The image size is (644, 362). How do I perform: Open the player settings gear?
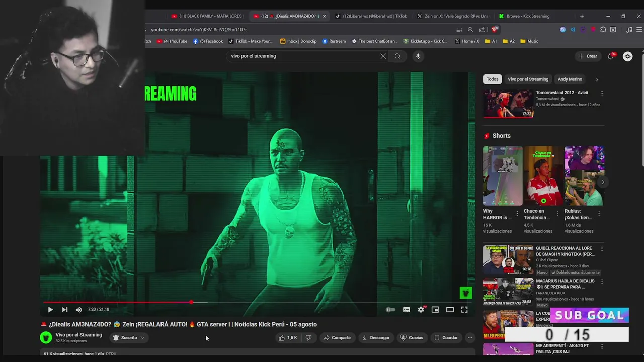421,310
